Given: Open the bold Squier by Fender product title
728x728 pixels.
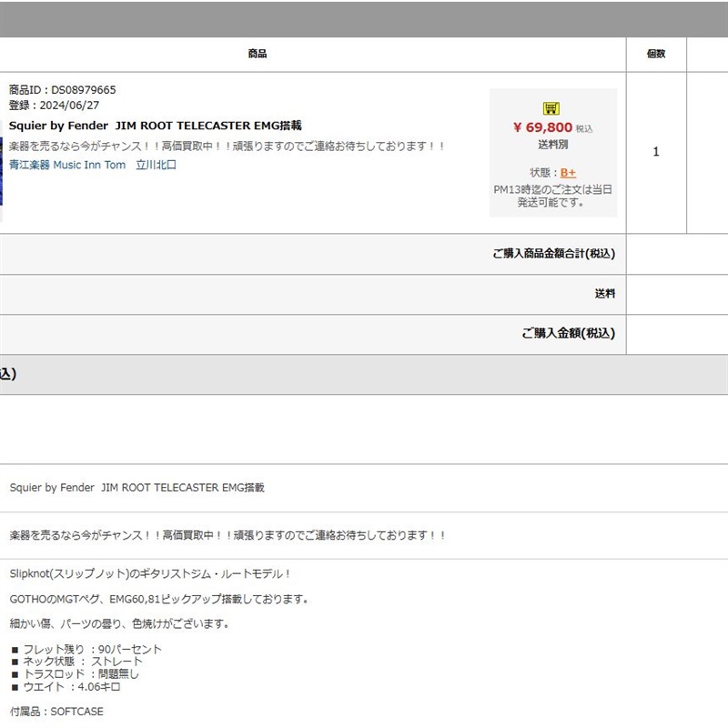Looking at the screenshot, I should point(155,126).
